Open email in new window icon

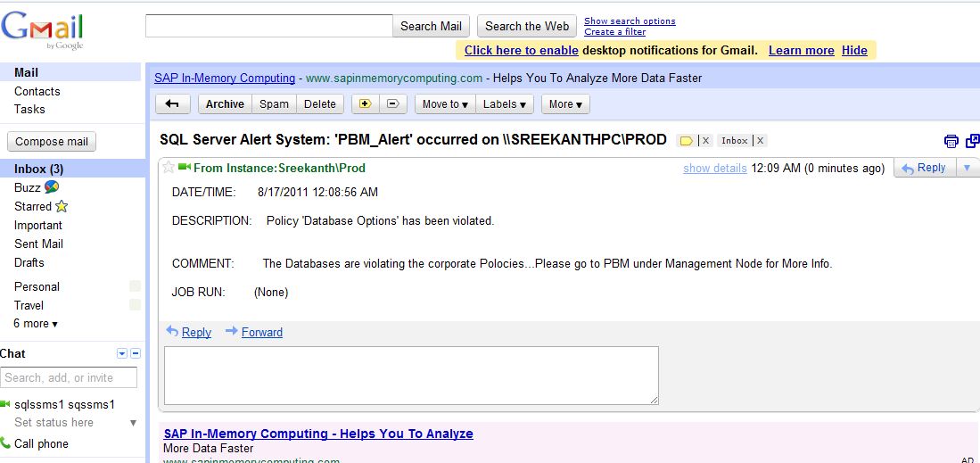pos(972,141)
